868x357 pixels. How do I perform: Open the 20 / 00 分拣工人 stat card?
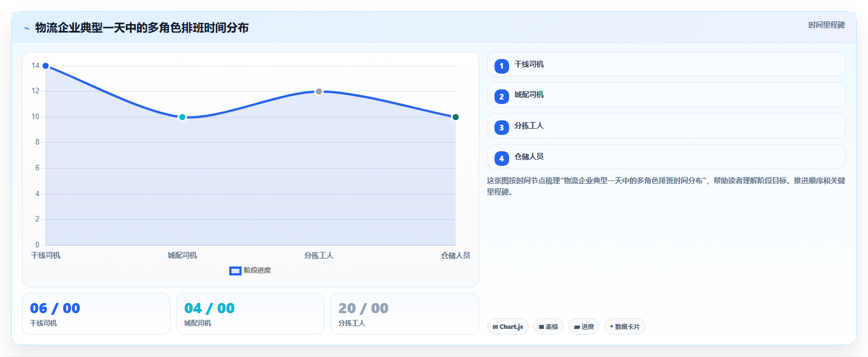pos(404,314)
